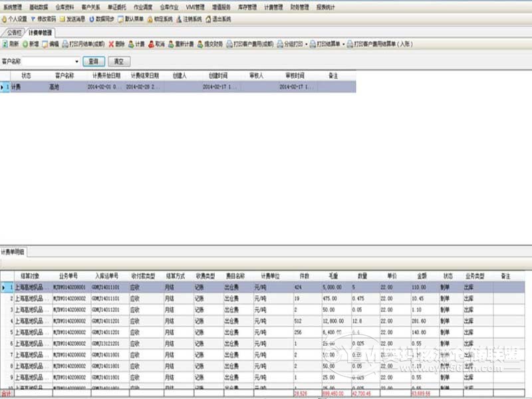Open the 客户名称 customer name dropdown
Screen dimensions: 532x399
[76, 61]
